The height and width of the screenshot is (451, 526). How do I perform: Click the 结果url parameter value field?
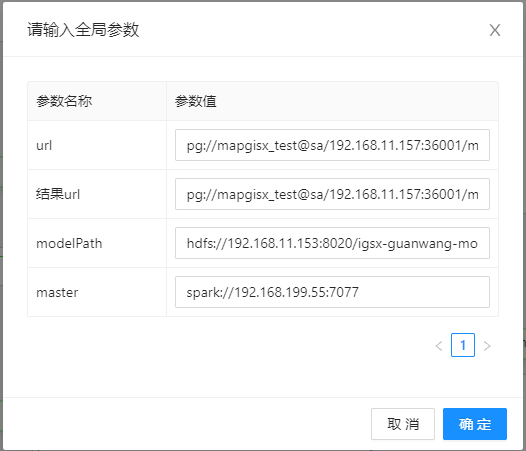pyautogui.click(x=332, y=194)
